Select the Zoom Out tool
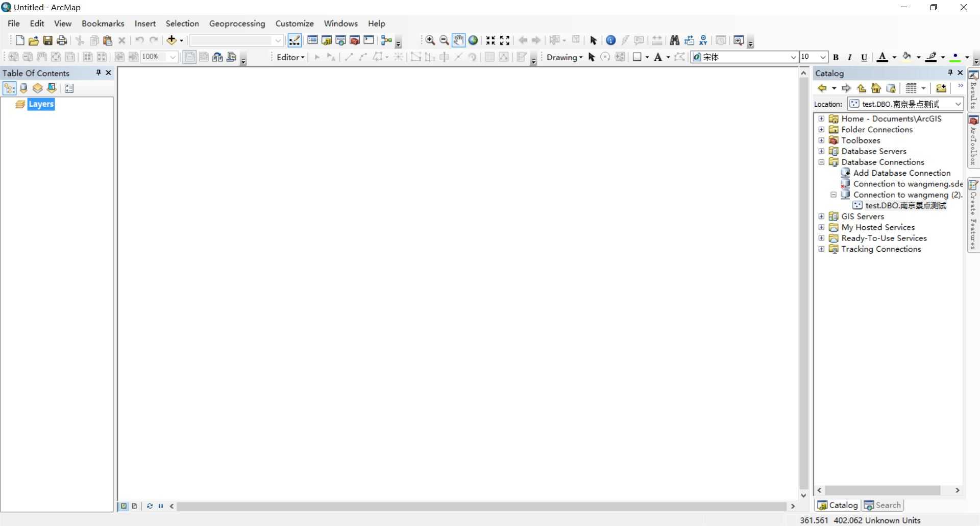Viewport: 980px width, 526px height. tap(444, 40)
